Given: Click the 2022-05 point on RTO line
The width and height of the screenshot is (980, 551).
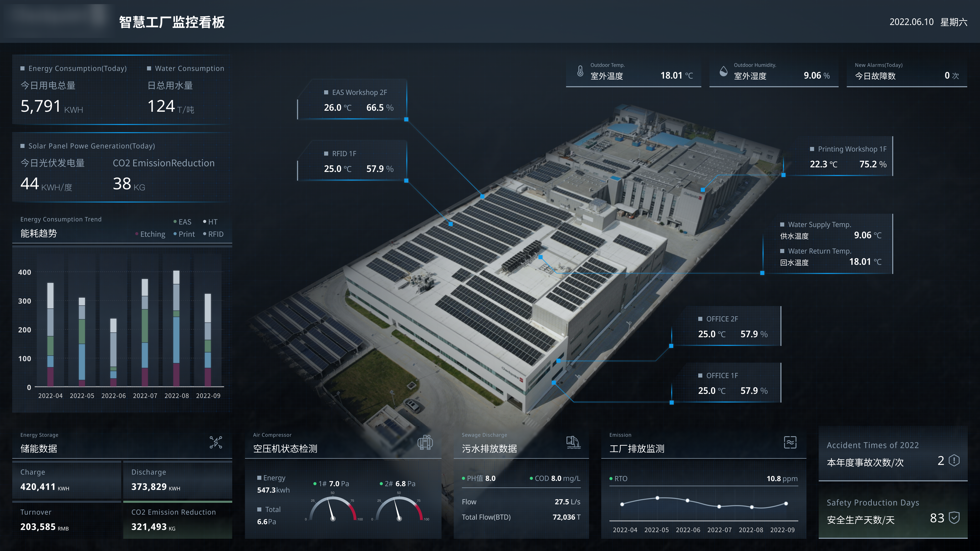Looking at the screenshot, I should (x=657, y=498).
